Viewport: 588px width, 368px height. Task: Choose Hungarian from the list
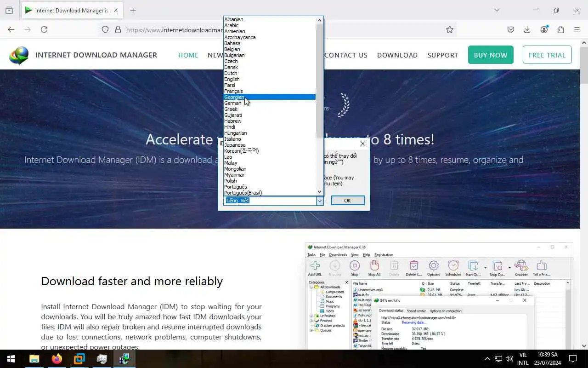point(270,133)
